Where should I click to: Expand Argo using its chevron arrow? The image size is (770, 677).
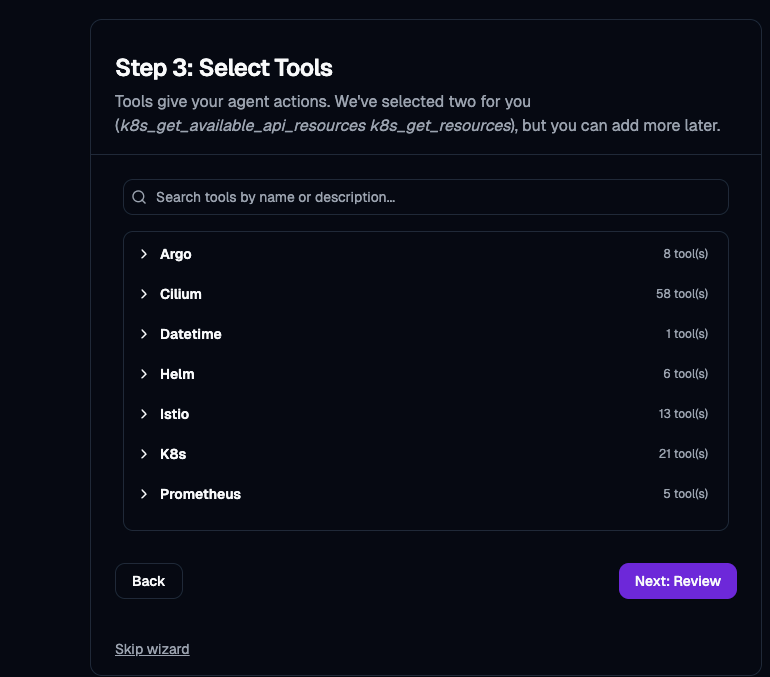[x=144, y=254]
